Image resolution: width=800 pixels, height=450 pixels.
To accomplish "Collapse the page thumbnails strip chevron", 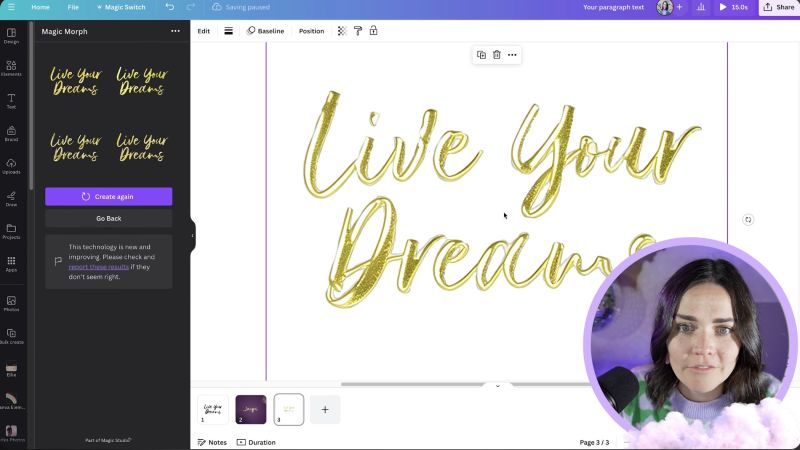I will click(x=497, y=386).
